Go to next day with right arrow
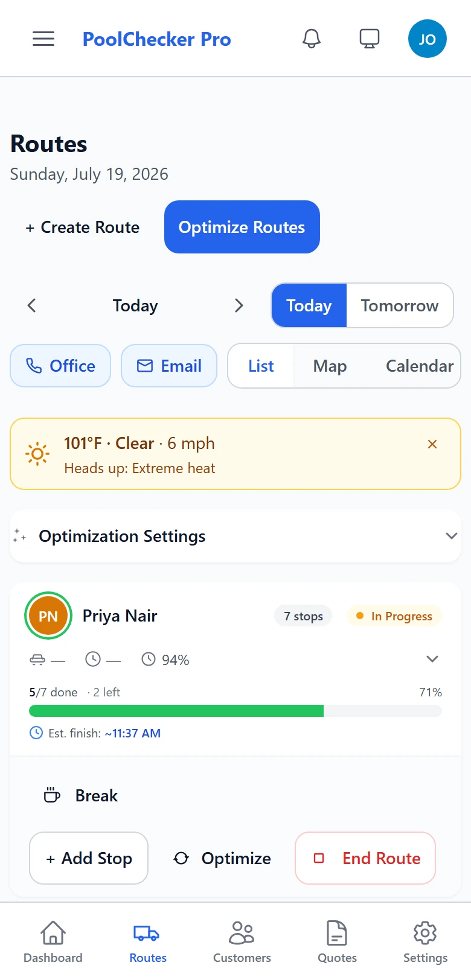This screenshot has width=471, height=980. tap(239, 305)
